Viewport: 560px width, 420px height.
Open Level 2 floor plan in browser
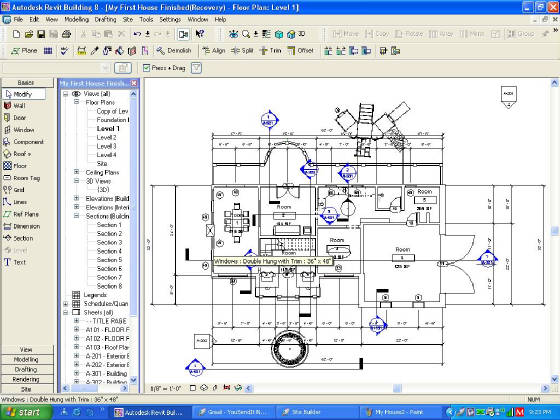click(x=106, y=138)
